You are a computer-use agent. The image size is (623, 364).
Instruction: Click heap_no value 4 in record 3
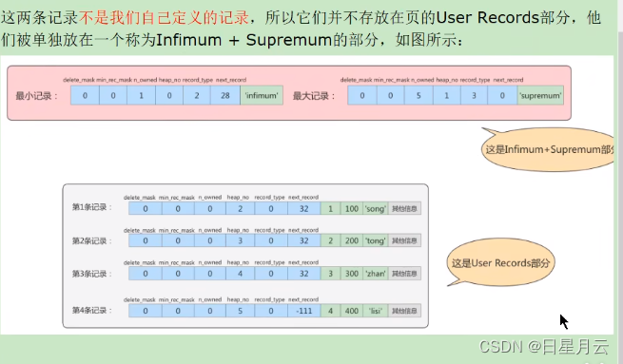click(240, 274)
